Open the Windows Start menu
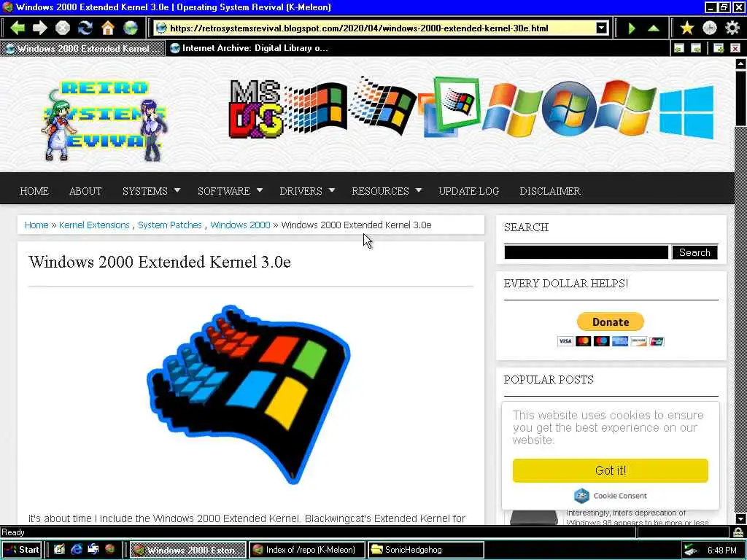 (x=22, y=550)
